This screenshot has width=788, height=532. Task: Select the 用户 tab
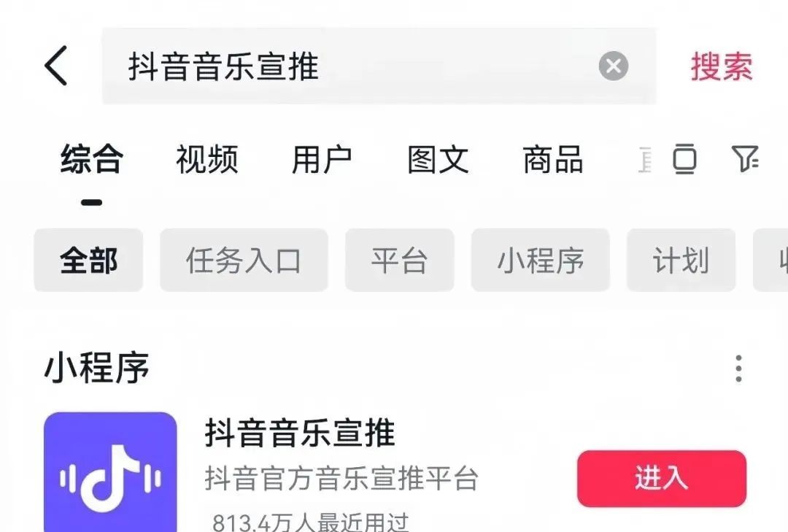pyautogui.click(x=322, y=159)
